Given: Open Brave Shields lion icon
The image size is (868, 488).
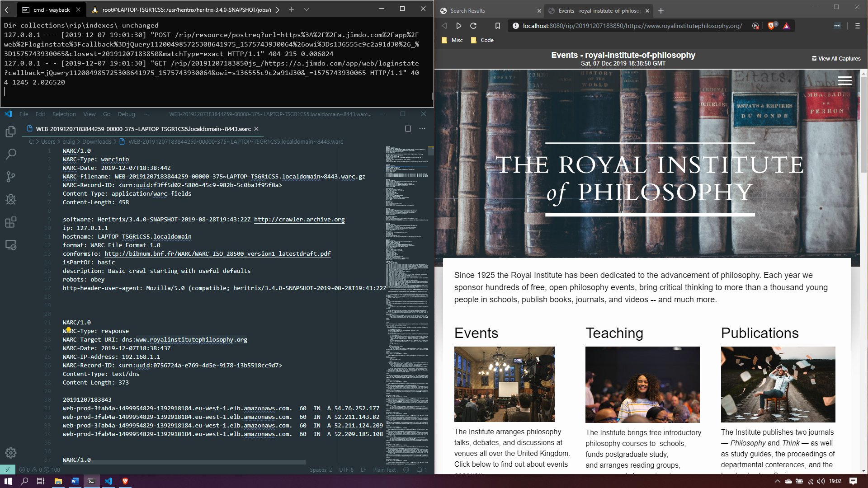Looking at the screenshot, I should pyautogui.click(x=772, y=26).
